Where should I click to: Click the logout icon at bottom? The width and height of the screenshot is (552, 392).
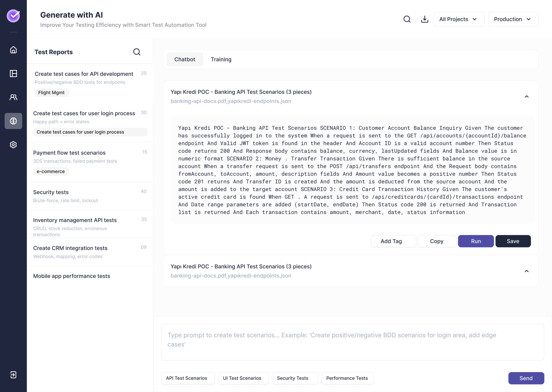click(x=13, y=375)
